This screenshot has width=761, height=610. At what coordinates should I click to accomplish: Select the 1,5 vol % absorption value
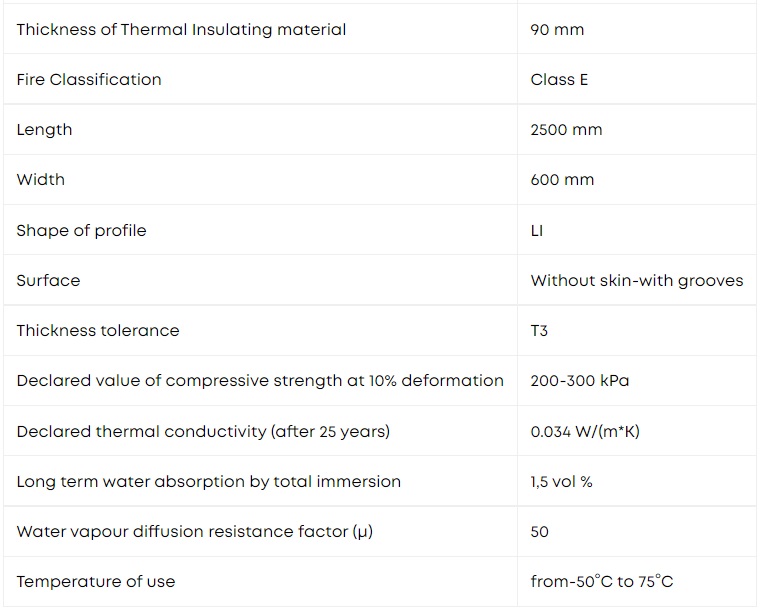click(561, 482)
